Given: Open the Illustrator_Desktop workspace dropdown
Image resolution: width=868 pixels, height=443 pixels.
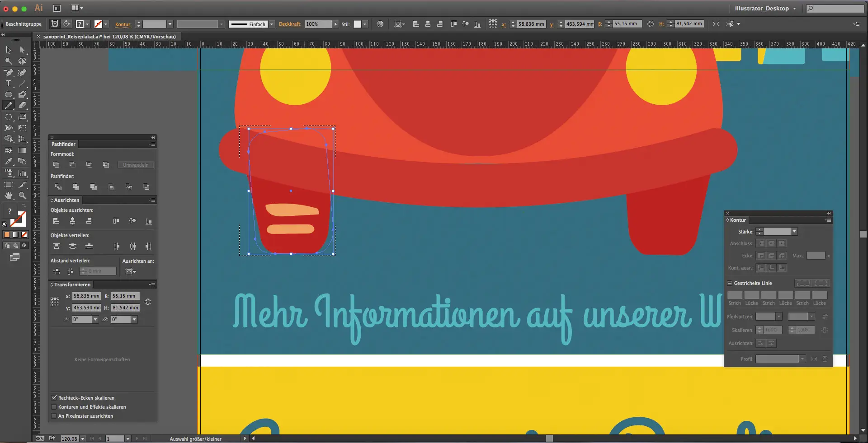Looking at the screenshot, I should coord(765,8).
